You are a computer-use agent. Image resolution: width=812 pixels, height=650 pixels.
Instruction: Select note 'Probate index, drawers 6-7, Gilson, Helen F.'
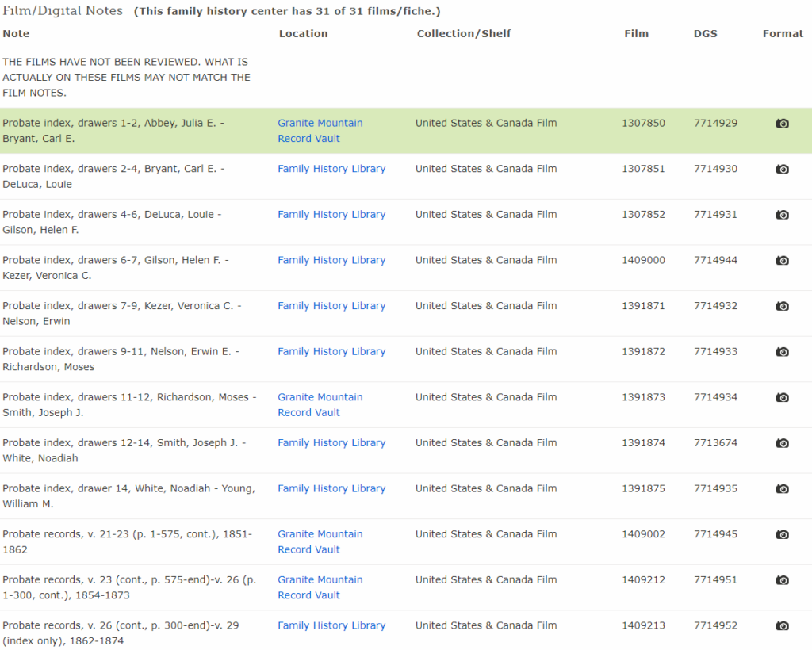click(x=116, y=268)
